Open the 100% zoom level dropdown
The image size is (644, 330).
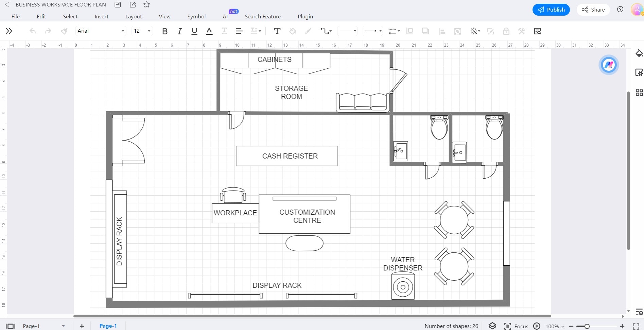[555, 326]
